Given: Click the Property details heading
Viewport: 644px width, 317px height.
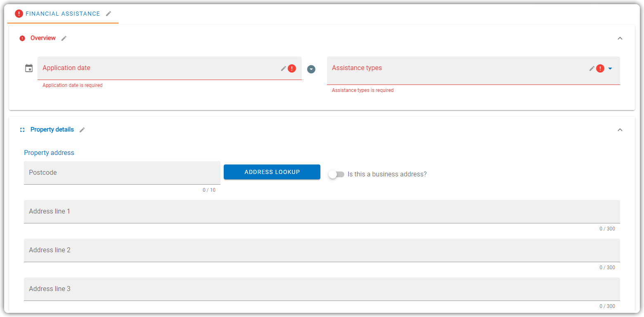Looking at the screenshot, I should [52, 129].
